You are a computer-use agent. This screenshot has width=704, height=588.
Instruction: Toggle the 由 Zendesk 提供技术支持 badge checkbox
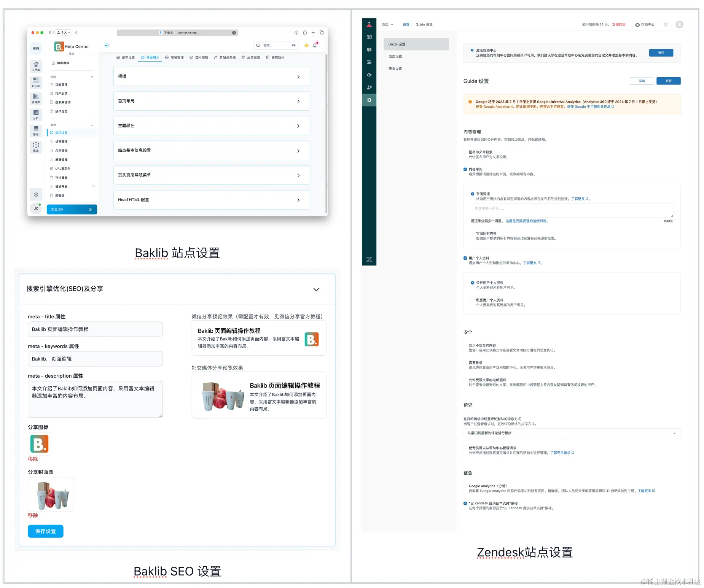point(465,503)
